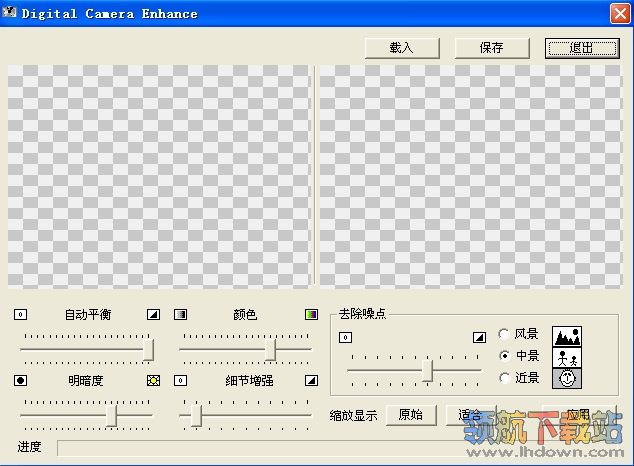The image size is (634, 466).
Task: Select the 中景 (mid-range) radio button
Action: pyautogui.click(x=504, y=356)
